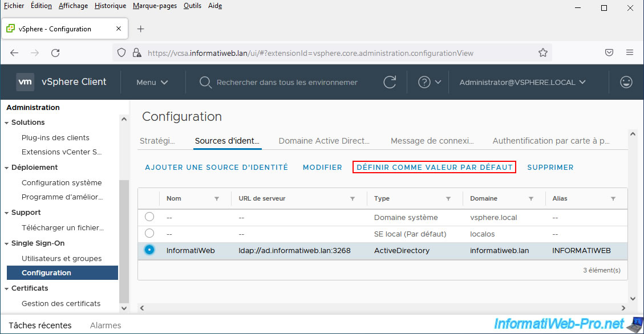Open Extensions vCenter S... in the sidebar

tap(62, 152)
